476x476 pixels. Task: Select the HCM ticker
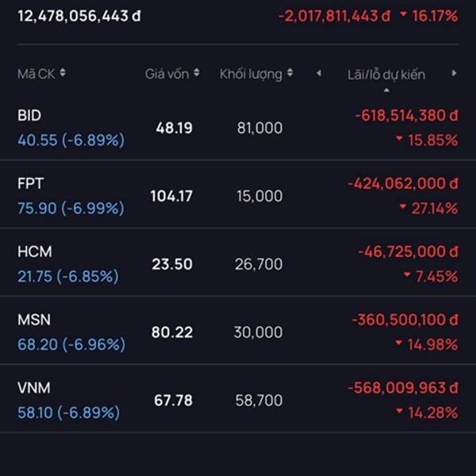(33, 251)
